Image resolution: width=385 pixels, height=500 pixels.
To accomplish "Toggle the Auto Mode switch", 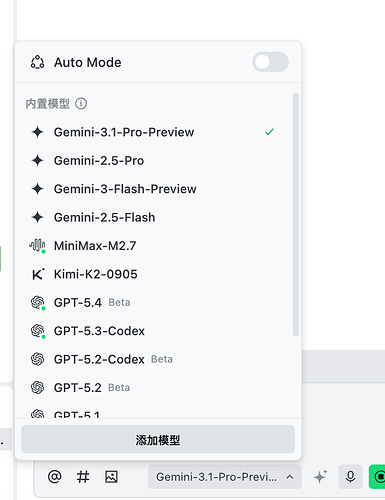I will click(270, 62).
